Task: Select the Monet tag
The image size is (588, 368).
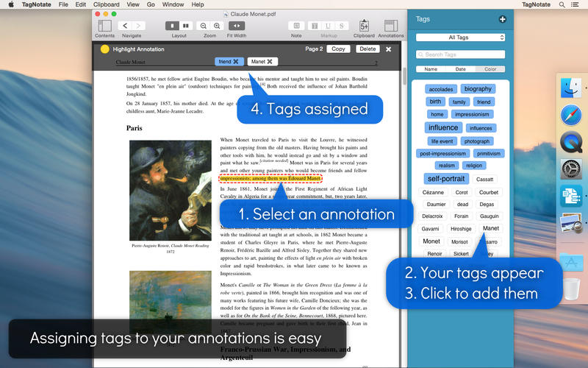Action: pos(431,241)
